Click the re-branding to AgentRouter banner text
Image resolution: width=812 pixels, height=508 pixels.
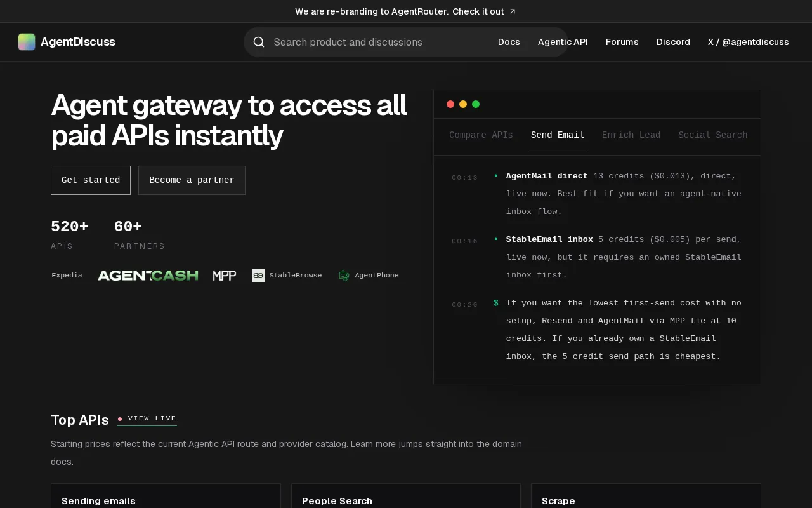pos(372,11)
